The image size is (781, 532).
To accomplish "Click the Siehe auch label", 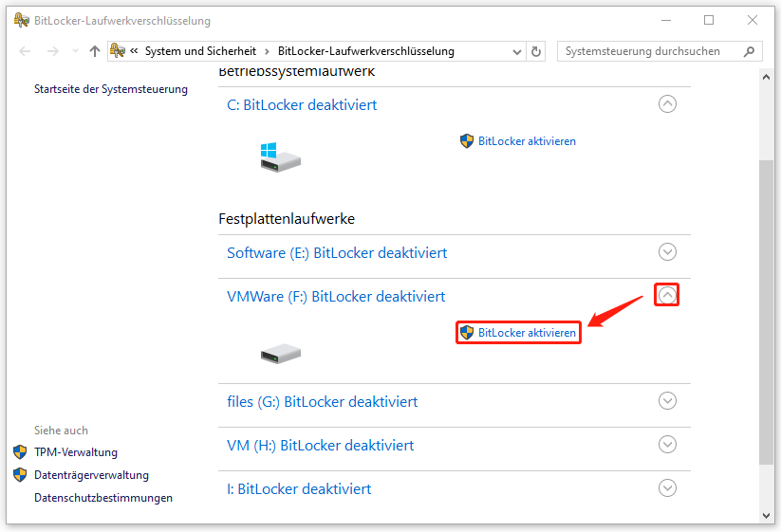I will point(61,431).
